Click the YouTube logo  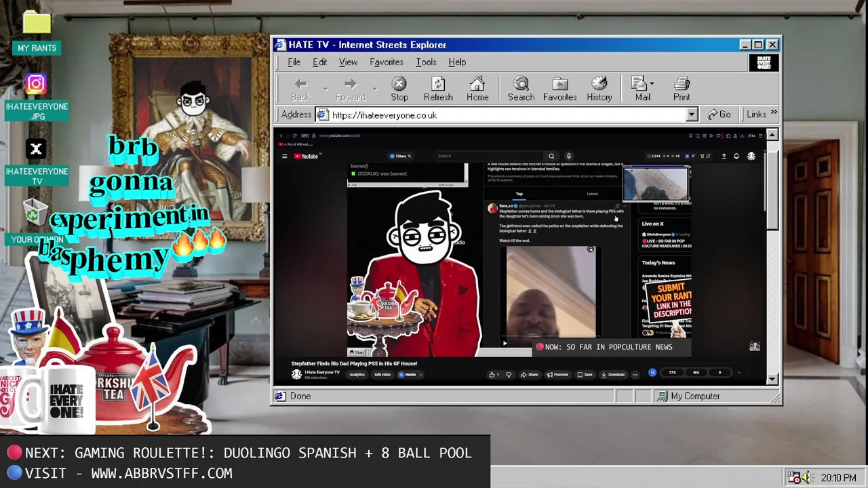coord(306,156)
